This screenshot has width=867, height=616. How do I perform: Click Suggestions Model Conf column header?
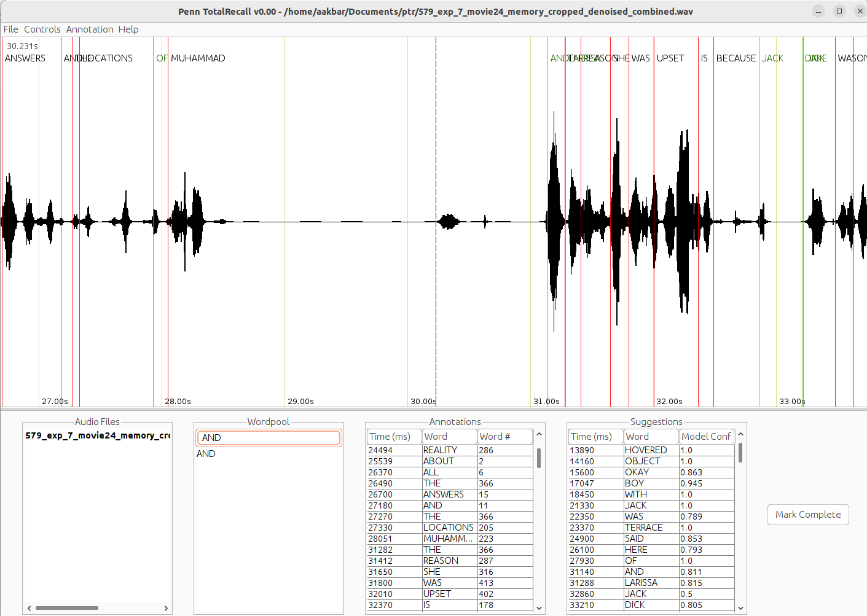point(707,437)
